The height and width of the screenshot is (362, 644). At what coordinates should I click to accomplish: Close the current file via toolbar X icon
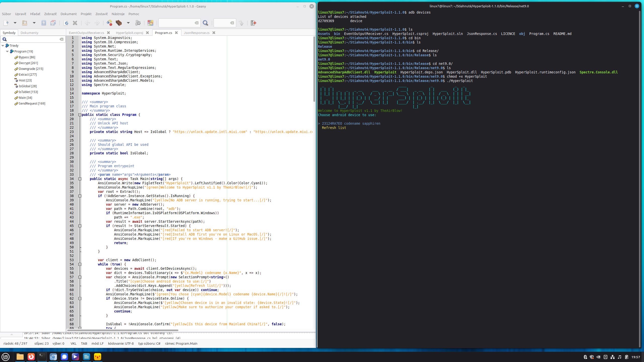coord(75,23)
